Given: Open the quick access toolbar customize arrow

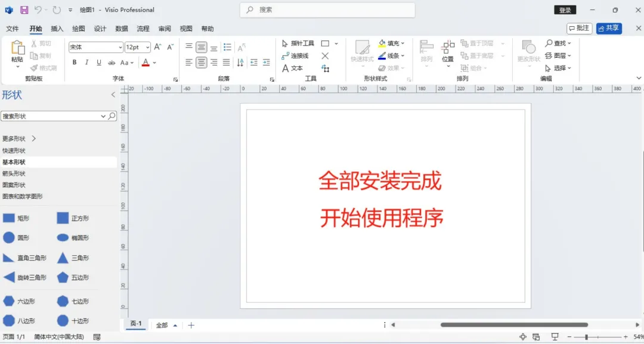Looking at the screenshot, I should click(70, 10).
